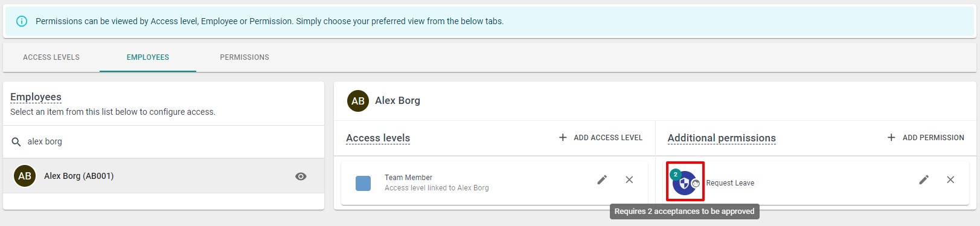
Task: Select Alex Borg (AB001) in the list
Action: [164, 176]
